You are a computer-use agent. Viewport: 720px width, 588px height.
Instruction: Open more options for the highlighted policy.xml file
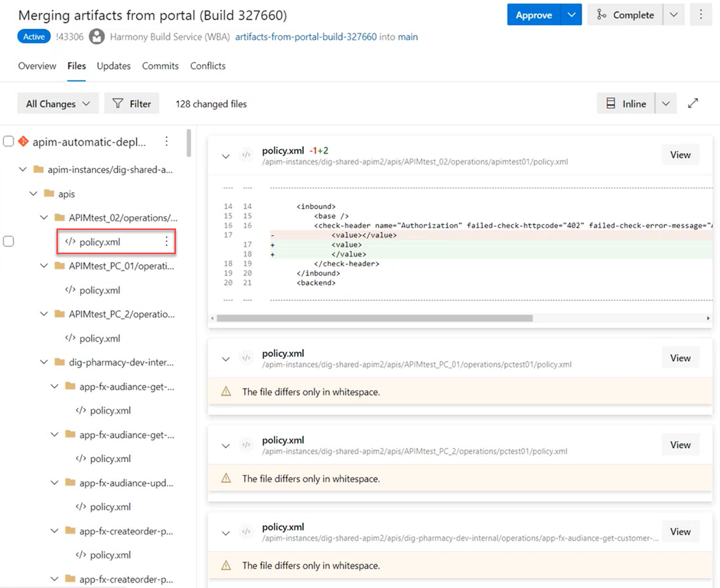pyautogui.click(x=166, y=242)
